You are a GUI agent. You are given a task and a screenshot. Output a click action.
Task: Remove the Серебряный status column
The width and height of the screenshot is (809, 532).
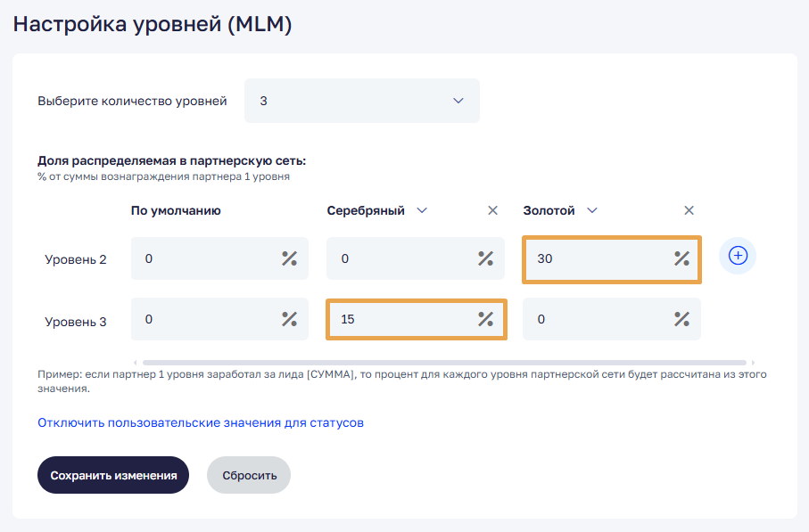(x=492, y=211)
